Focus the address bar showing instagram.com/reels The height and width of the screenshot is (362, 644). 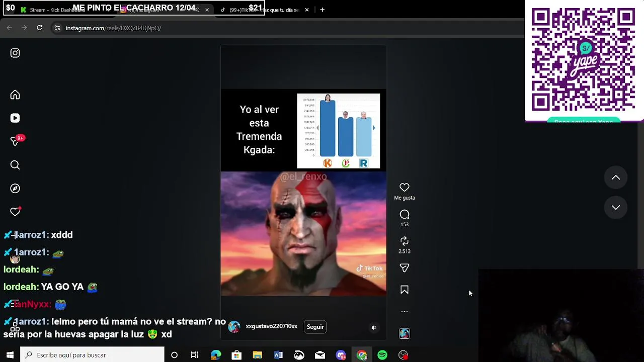(287, 28)
